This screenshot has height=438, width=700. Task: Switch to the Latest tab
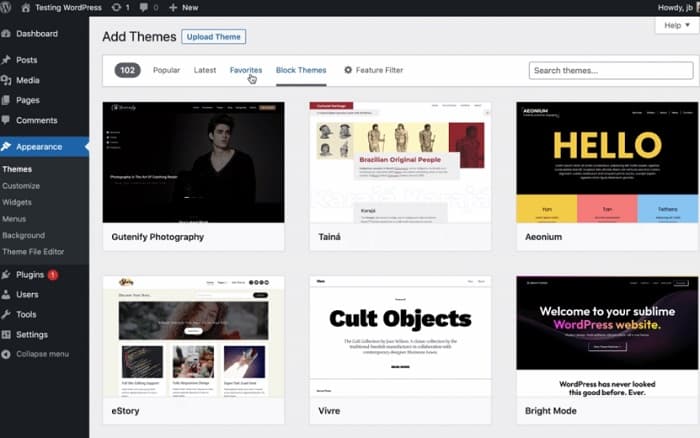pyautogui.click(x=205, y=70)
